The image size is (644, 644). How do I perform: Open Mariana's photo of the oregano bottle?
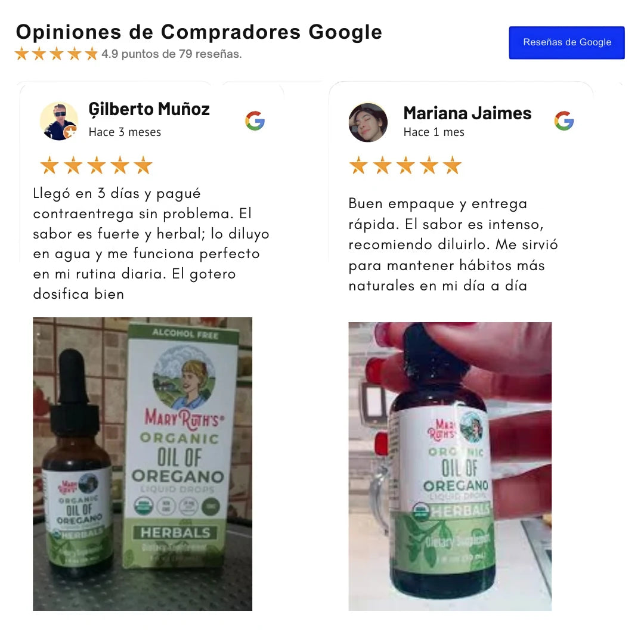(x=450, y=466)
